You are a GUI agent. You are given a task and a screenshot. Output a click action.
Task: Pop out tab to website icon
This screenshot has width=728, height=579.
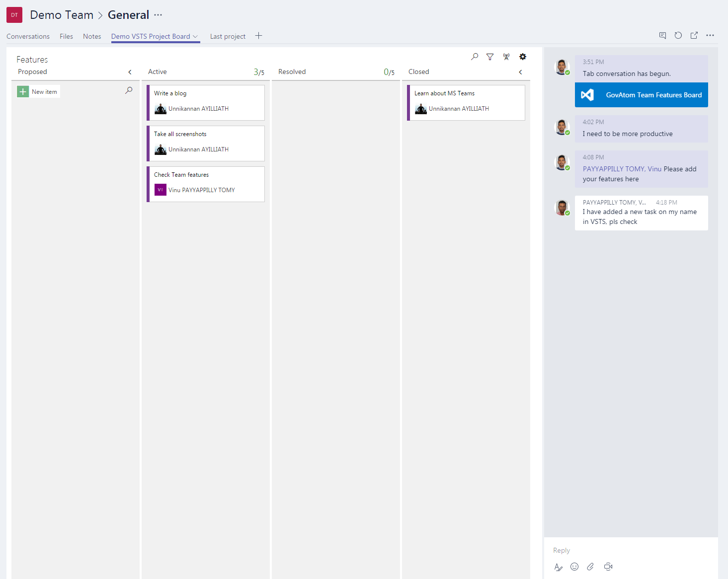pyautogui.click(x=694, y=35)
